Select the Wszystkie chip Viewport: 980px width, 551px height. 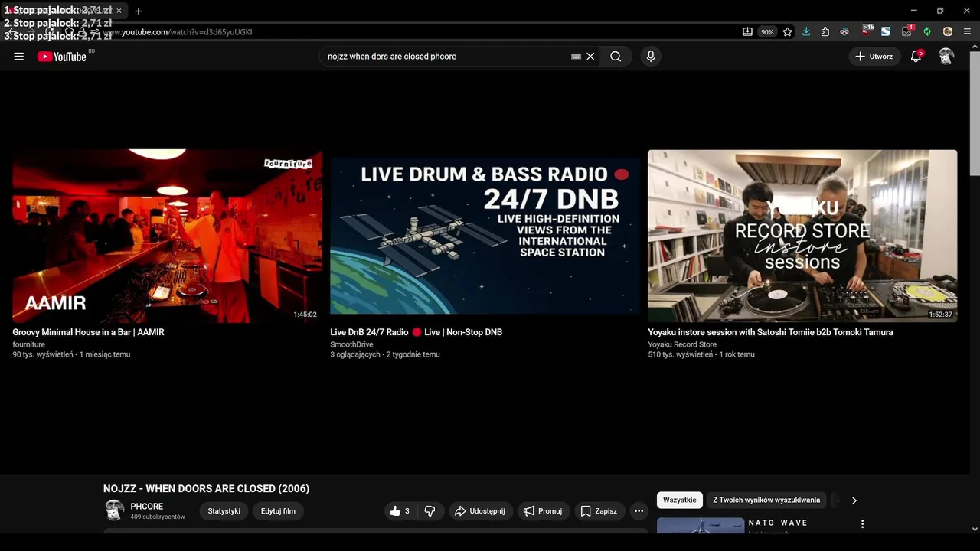coord(680,500)
